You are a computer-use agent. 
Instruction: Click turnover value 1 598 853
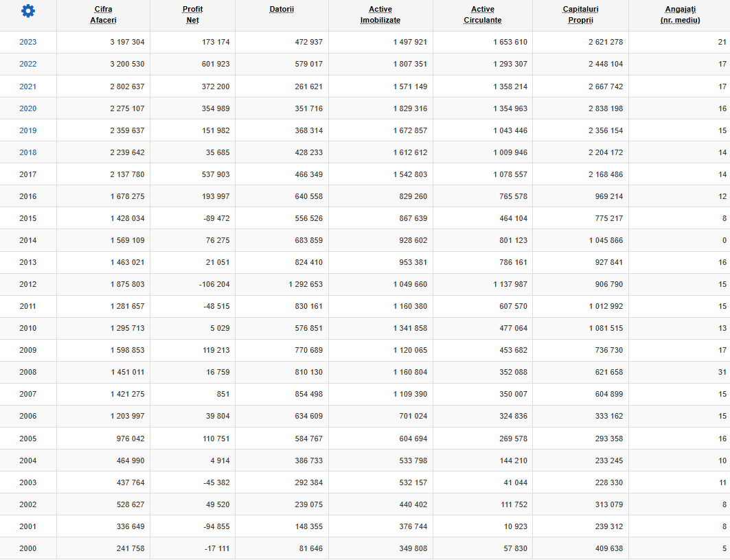127,350
